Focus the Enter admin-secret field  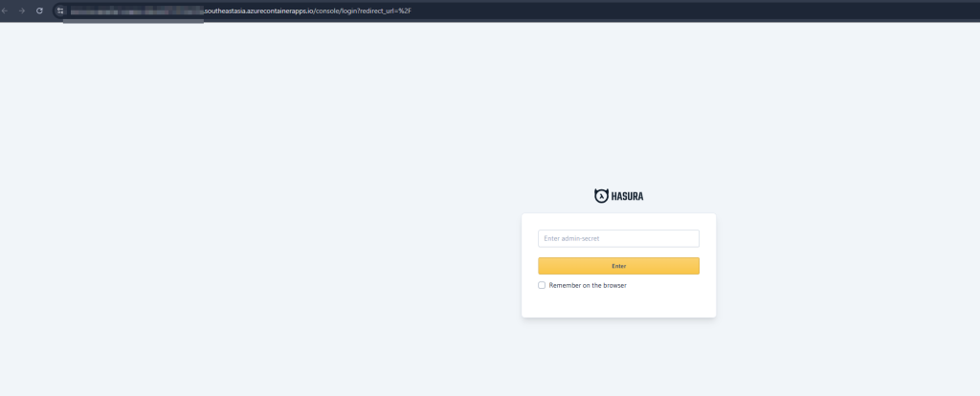(618, 238)
